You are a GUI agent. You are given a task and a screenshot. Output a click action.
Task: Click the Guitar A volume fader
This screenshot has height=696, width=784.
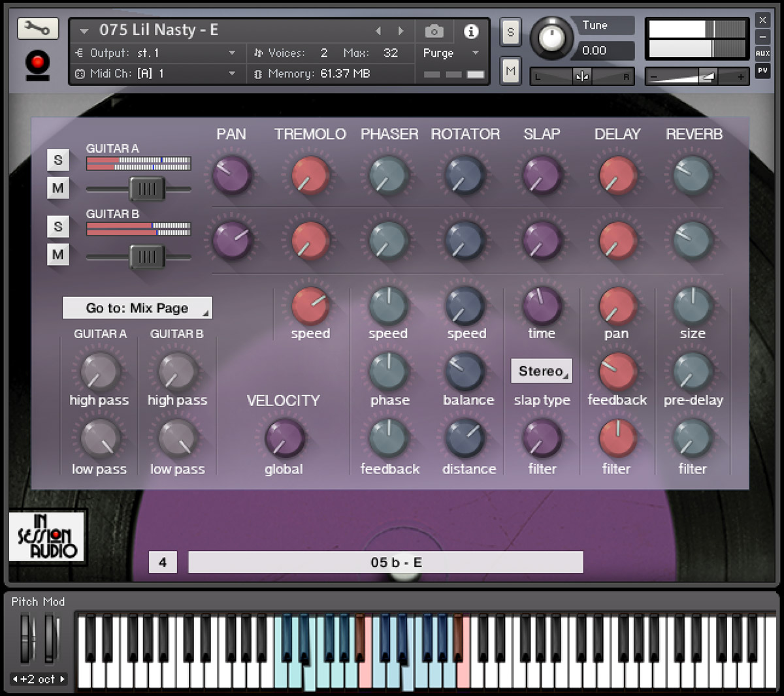(x=146, y=189)
